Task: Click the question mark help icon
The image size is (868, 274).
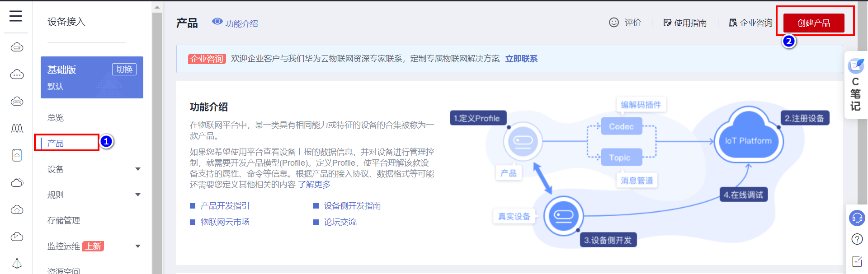Action: (x=857, y=239)
